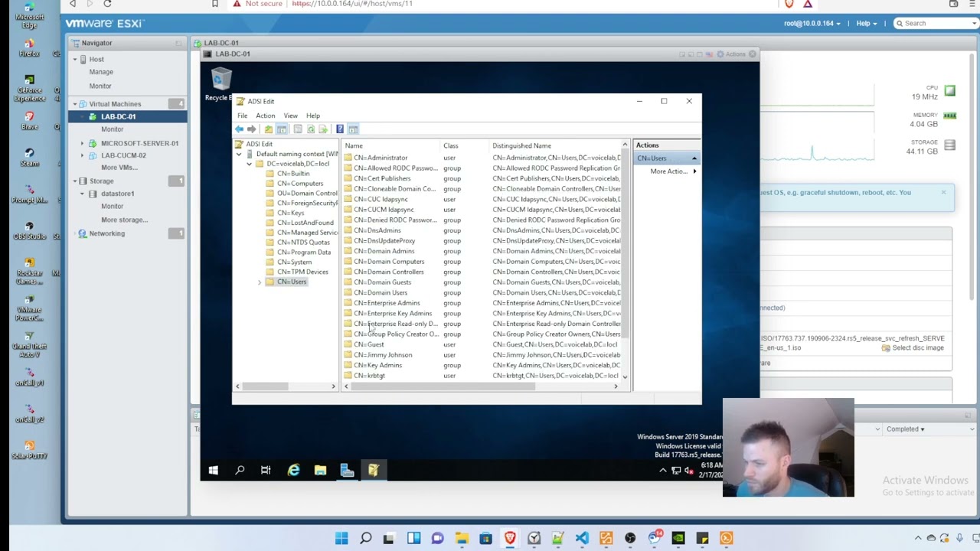Image resolution: width=980 pixels, height=551 pixels.
Task: Open the Brave browser icon on host taskbar
Action: coord(510,538)
